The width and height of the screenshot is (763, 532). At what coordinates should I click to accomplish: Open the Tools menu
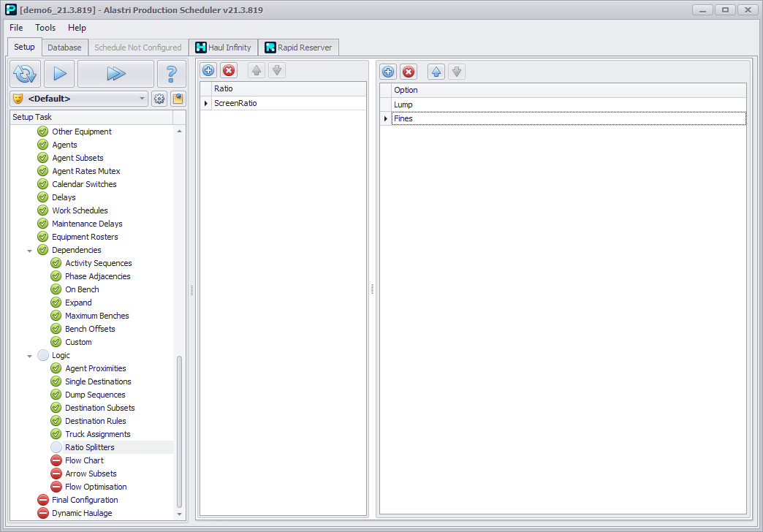(x=45, y=28)
